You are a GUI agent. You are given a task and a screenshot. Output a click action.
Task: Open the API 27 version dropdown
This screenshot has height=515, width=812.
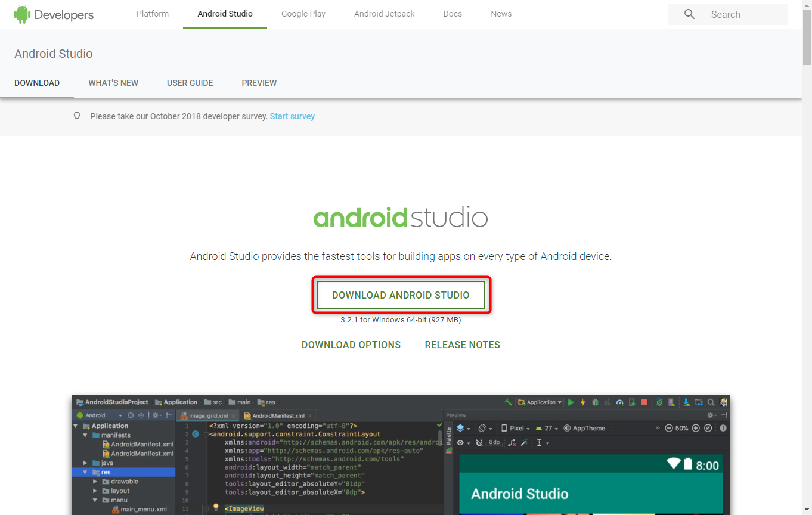[547, 428]
